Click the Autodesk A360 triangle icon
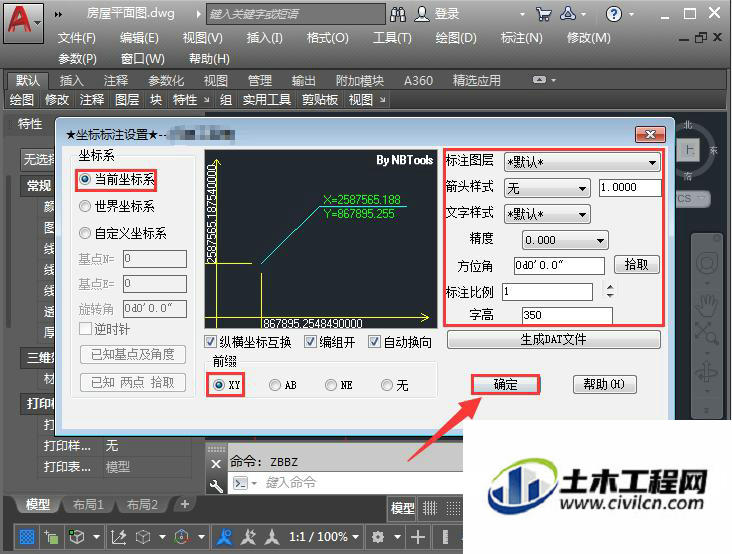The image size is (732, 554). pos(568,14)
